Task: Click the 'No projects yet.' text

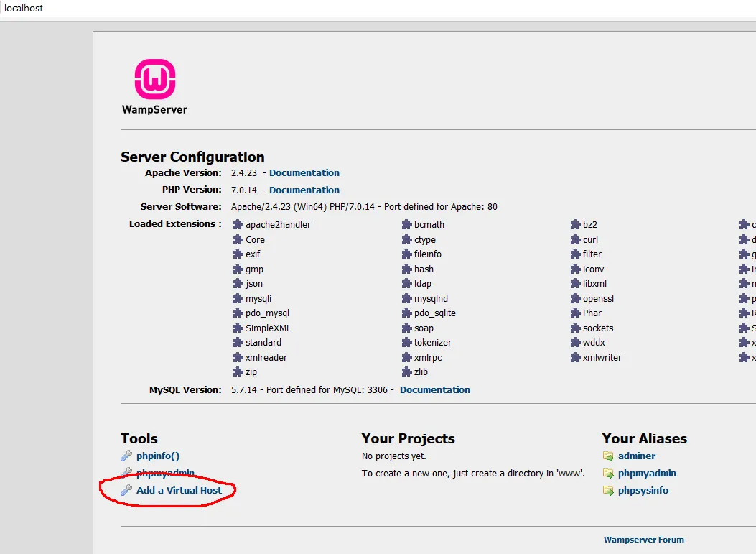Action: click(x=394, y=456)
